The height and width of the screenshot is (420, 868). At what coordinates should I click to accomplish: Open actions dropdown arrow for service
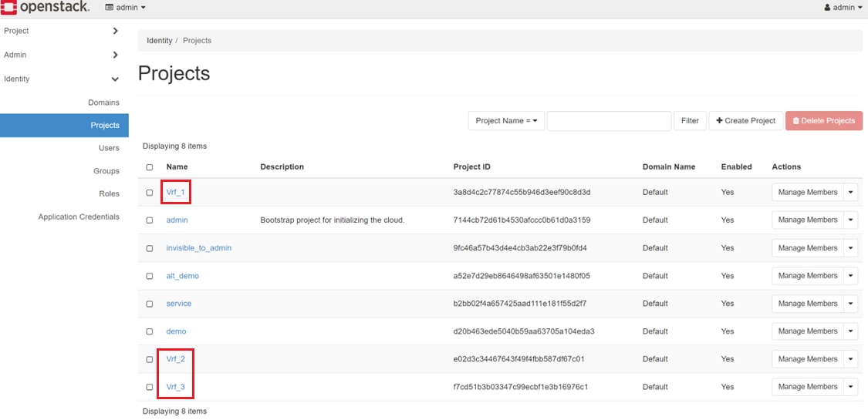click(x=851, y=304)
